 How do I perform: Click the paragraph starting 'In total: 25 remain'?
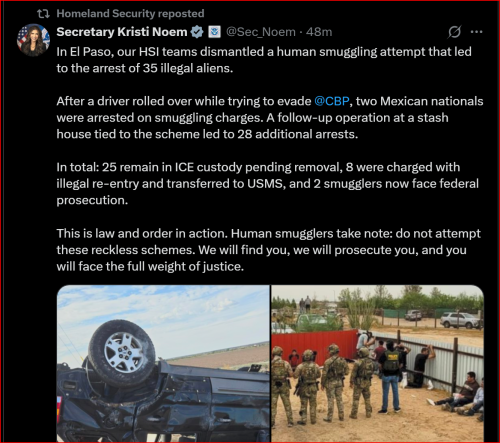coord(268,184)
